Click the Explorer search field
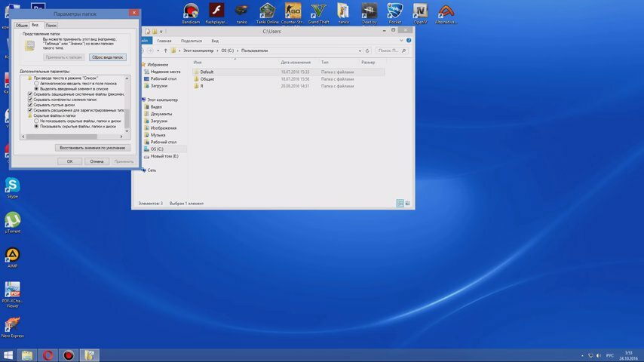 click(x=391, y=51)
